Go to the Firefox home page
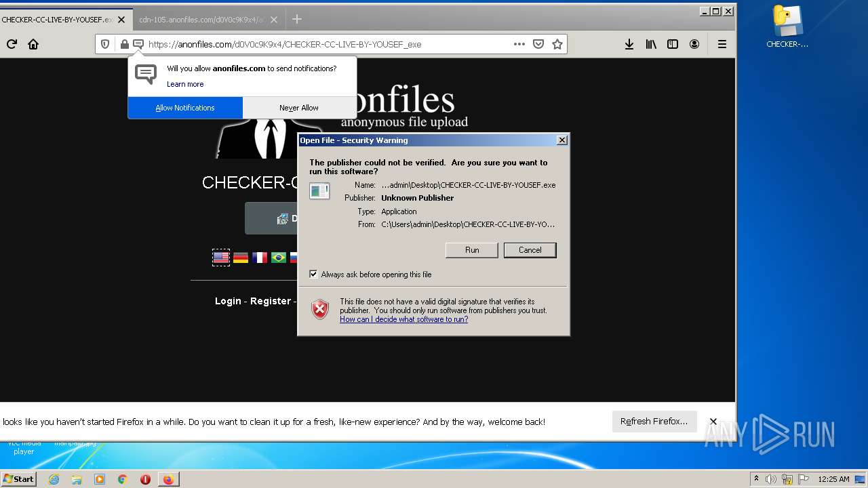 click(x=33, y=44)
